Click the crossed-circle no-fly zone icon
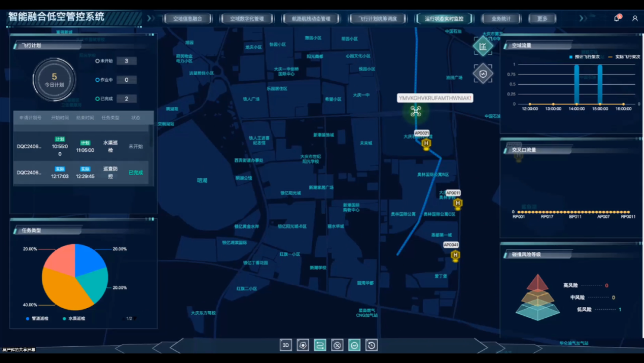 (337, 345)
